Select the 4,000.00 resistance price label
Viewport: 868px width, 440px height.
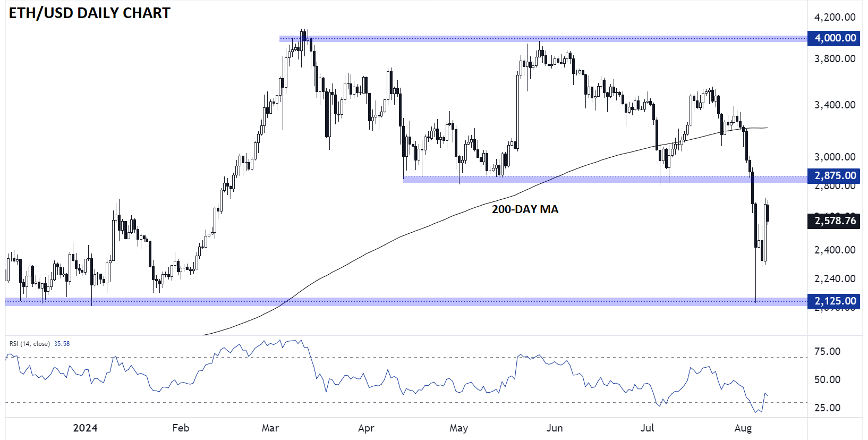point(833,38)
